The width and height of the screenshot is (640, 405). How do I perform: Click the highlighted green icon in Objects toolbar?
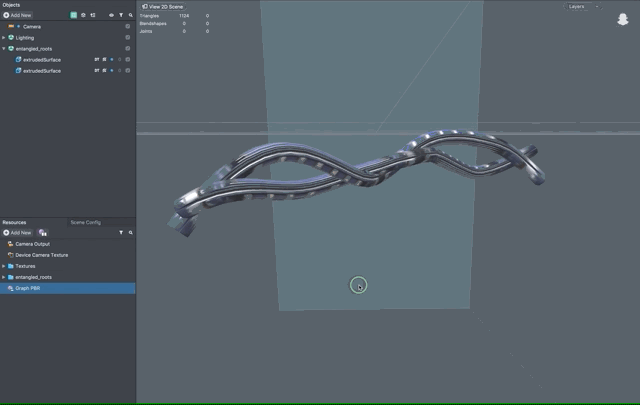coord(74,15)
